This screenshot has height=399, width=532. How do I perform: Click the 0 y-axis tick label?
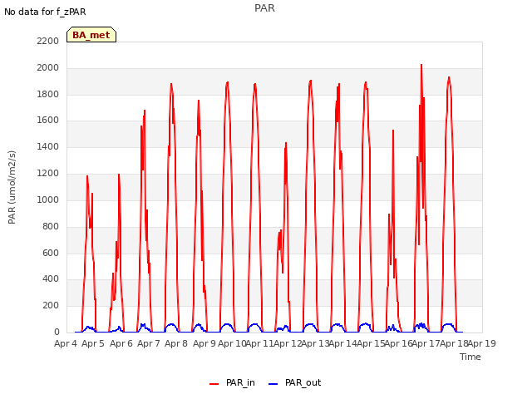tap(57, 332)
